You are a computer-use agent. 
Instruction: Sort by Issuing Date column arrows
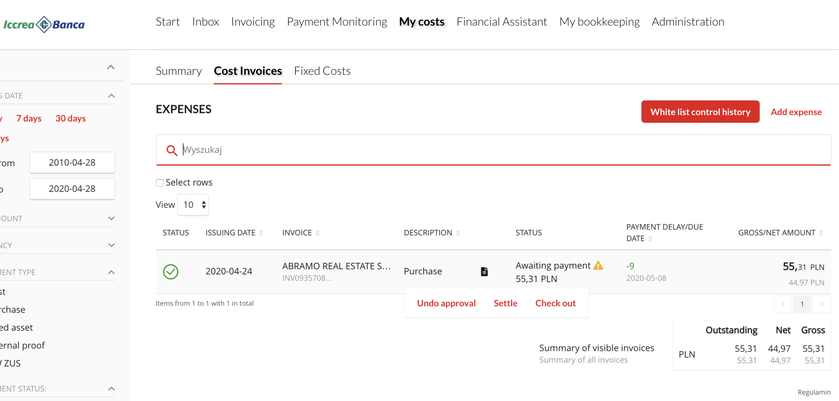pyautogui.click(x=262, y=233)
